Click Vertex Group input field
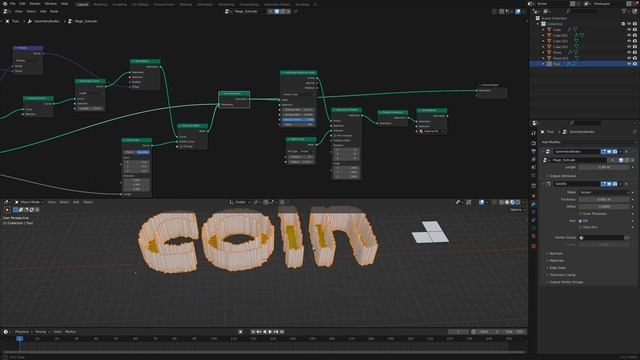The width and height of the screenshot is (640, 360). coord(602,238)
